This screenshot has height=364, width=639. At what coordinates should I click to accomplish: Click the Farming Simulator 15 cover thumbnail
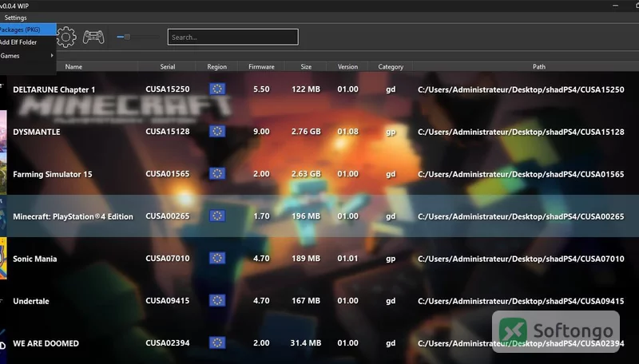(3, 174)
